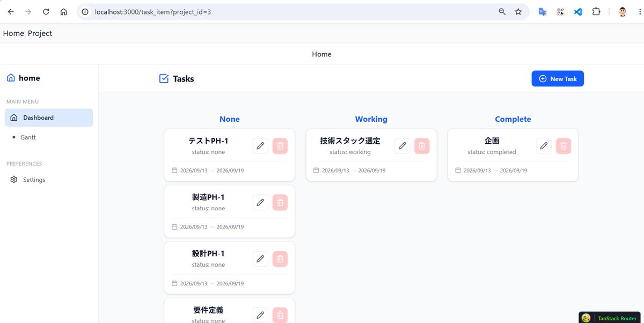The image size is (644, 323).
Task: Delete the 企画 task with trash icon
Action: point(563,146)
